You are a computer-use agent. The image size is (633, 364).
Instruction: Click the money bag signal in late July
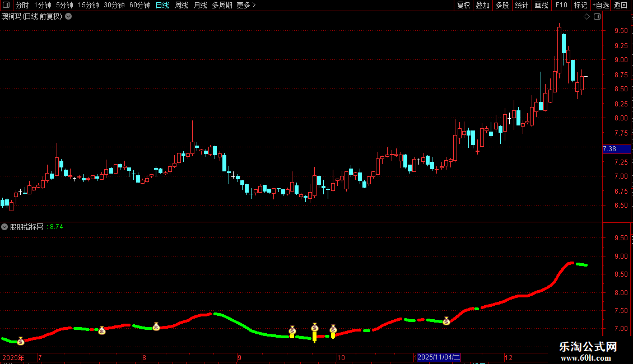tap(102, 330)
